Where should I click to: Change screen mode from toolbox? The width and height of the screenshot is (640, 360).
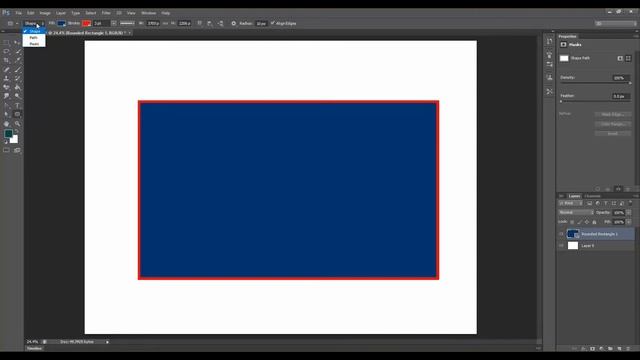(17, 150)
